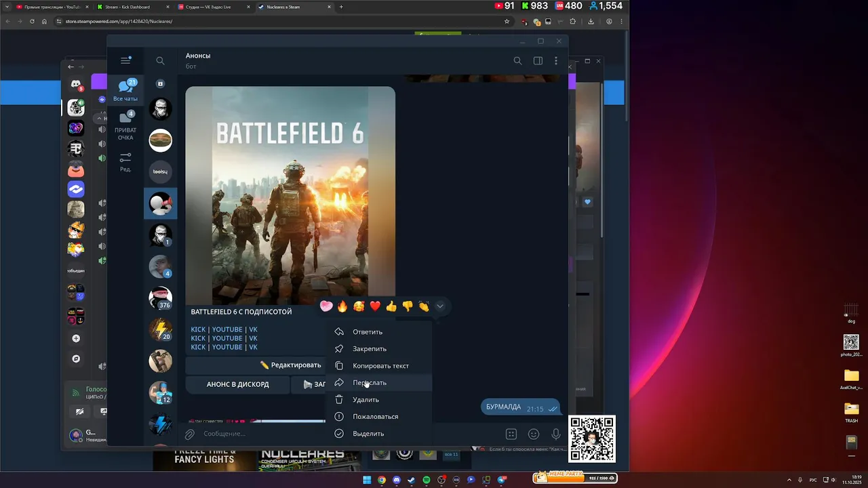Select 'Копировать текст' menu item
868x488 pixels.
point(378,366)
